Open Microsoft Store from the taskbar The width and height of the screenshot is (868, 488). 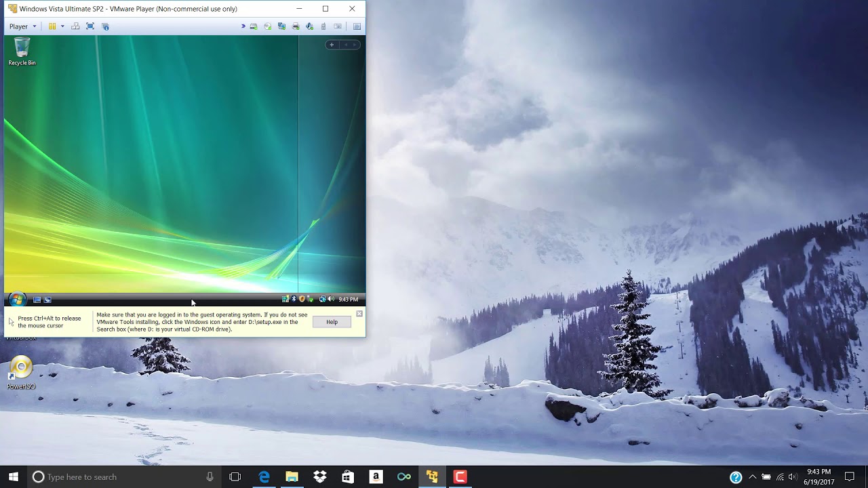tap(348, 476)
